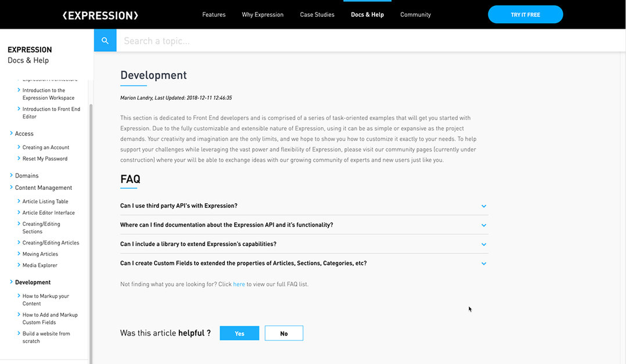Click the EXPRESSION logo in the header
The height and width of the screenshot is (364, 626).
click(99, 15)
